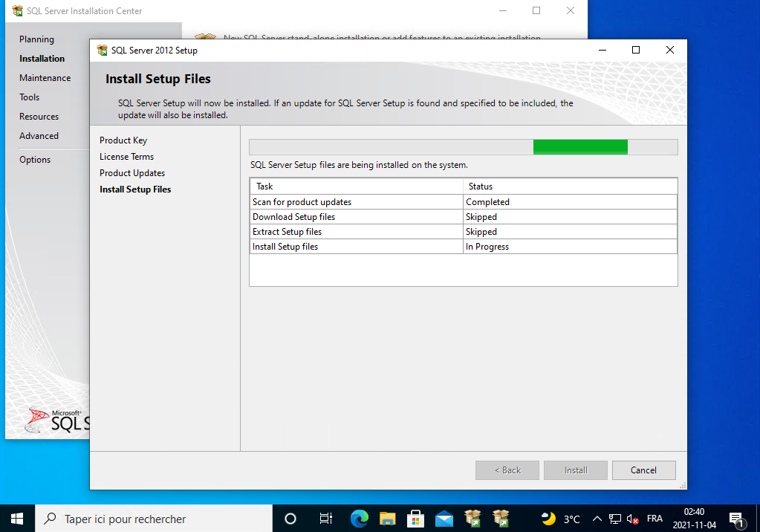Open Microsoft Edge from the taskbar

(360, 519)
